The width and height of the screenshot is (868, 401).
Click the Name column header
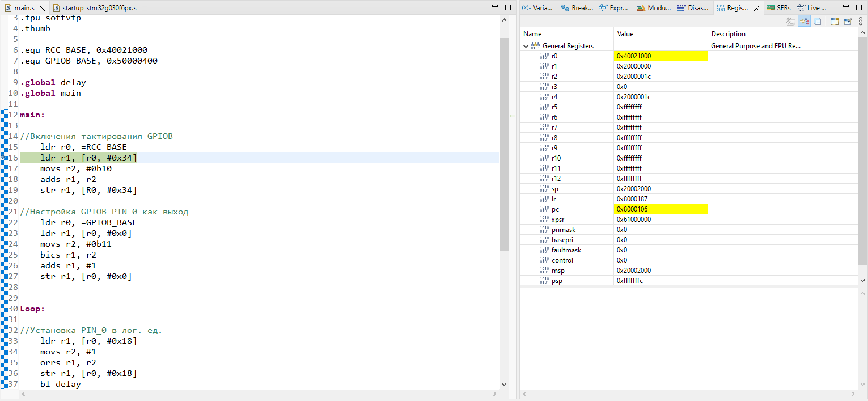(x=567, y=34)
